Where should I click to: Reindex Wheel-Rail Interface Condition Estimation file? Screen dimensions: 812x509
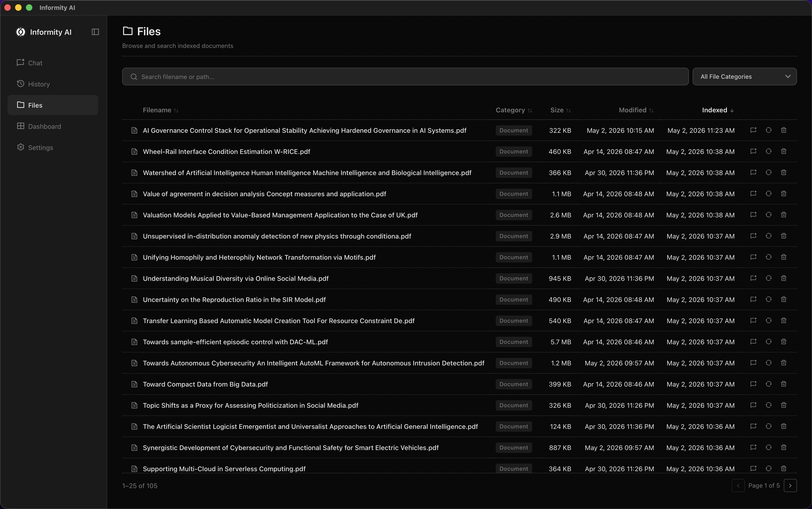[769, 152]
